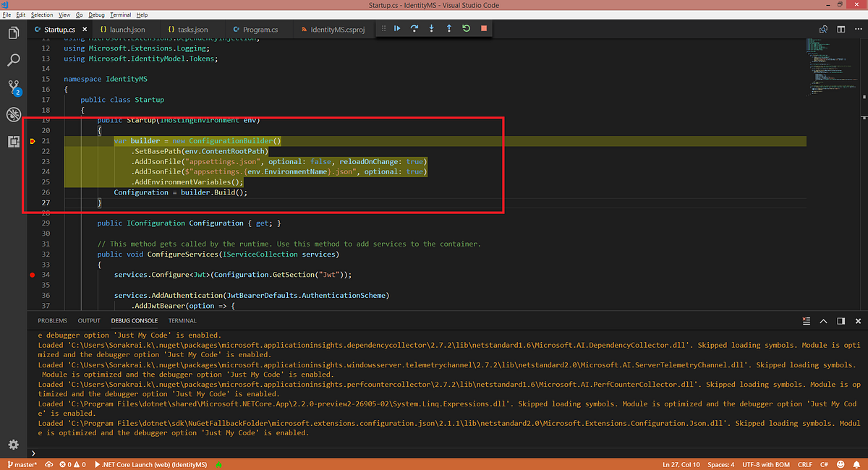Restart the debug session
Viewport: 868px width, 470px height.
465,28
